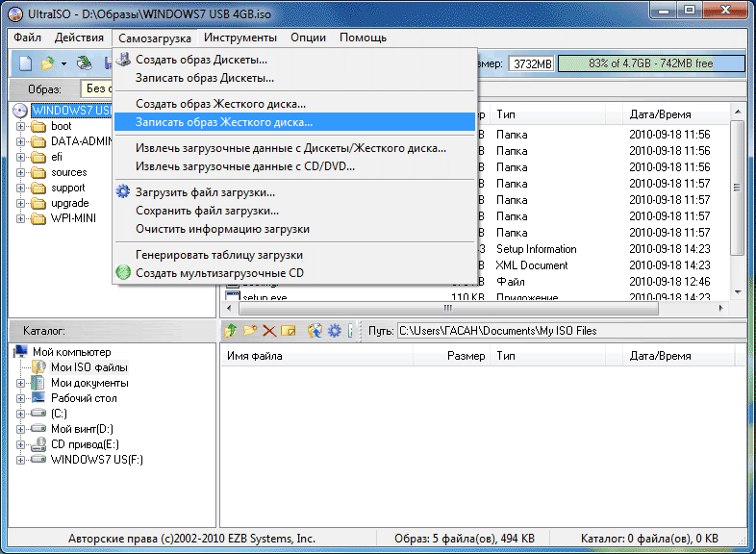This screenshot has height=554, width=756.
Task: Click the 3732MB size field
Action: point(532,63)
